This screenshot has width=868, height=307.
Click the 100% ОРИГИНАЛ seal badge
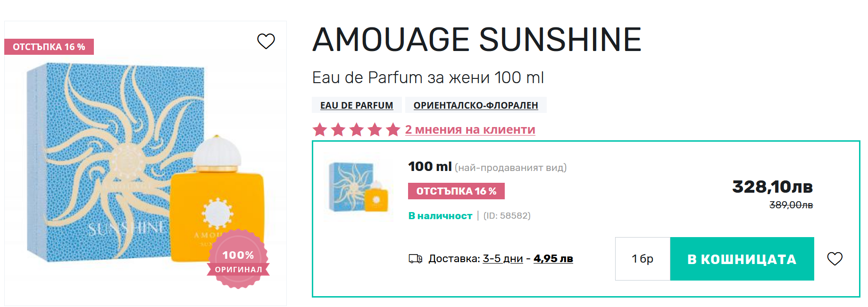pyautogui.click(x=238, y=259)
